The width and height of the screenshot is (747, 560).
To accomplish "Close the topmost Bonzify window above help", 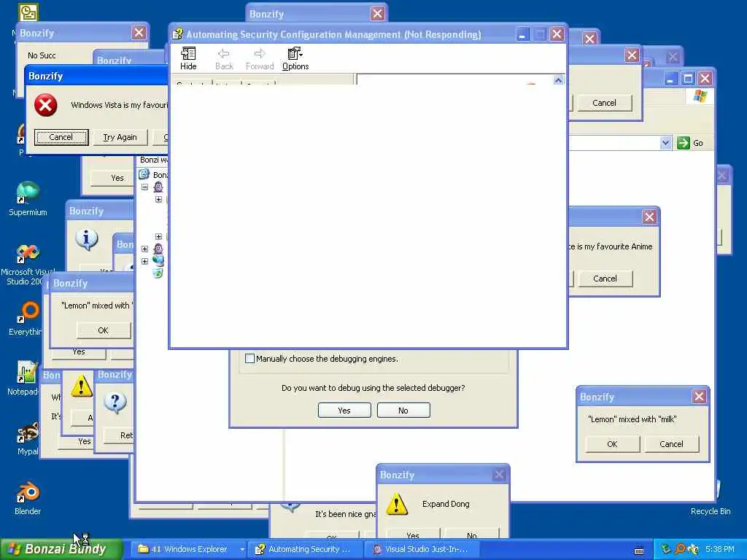I will click(x=377, y=14).
